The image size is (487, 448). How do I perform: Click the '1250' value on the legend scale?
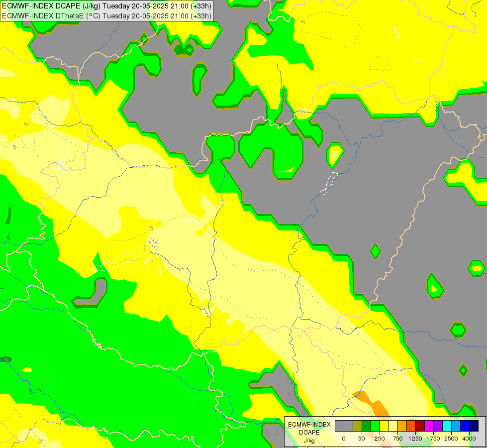(415, 439)
